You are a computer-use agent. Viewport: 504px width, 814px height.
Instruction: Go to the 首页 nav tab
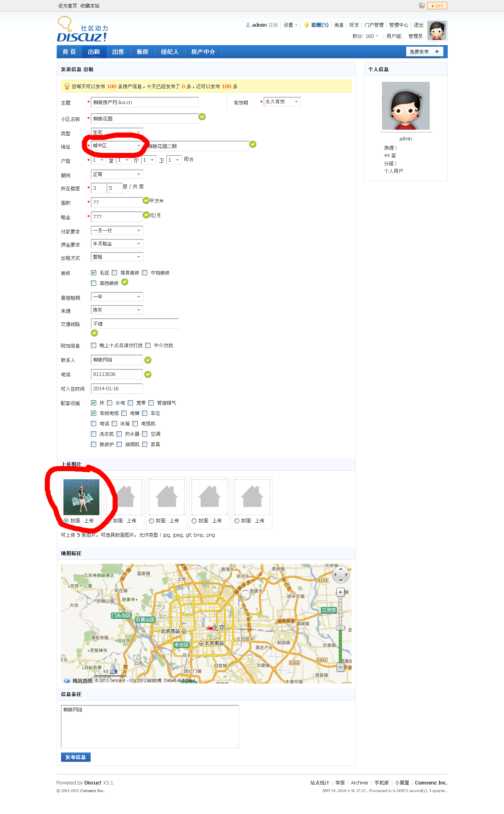69,52
